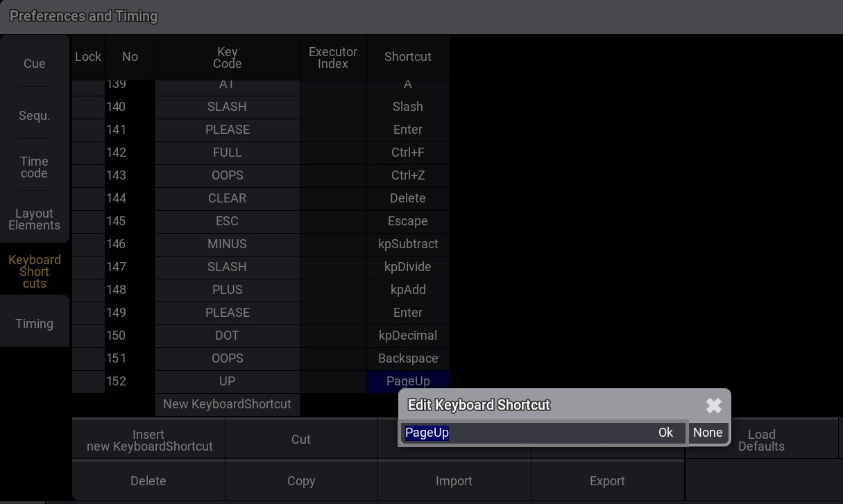Click the Import button
This screenshot has width=843, height=504.
(454, 481)
